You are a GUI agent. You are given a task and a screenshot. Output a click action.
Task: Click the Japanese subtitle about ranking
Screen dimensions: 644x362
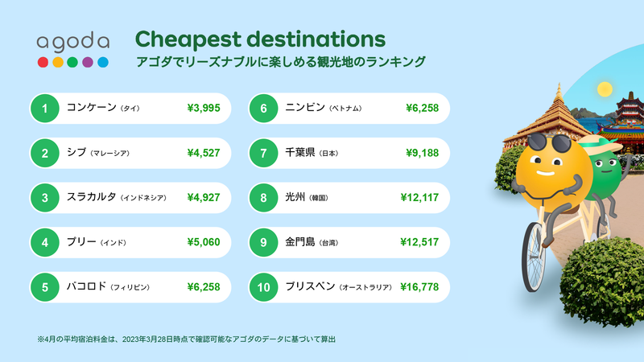(280, 62)
